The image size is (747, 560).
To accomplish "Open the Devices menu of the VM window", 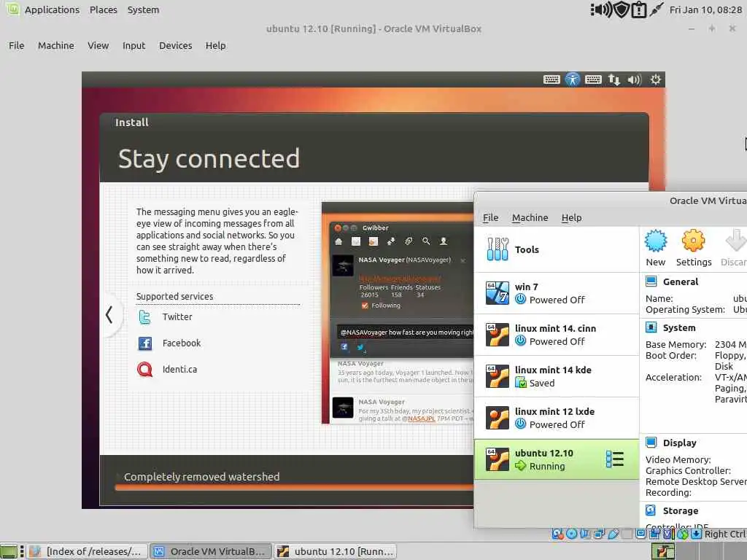I will pyautogui.click(x=175, y=46).
